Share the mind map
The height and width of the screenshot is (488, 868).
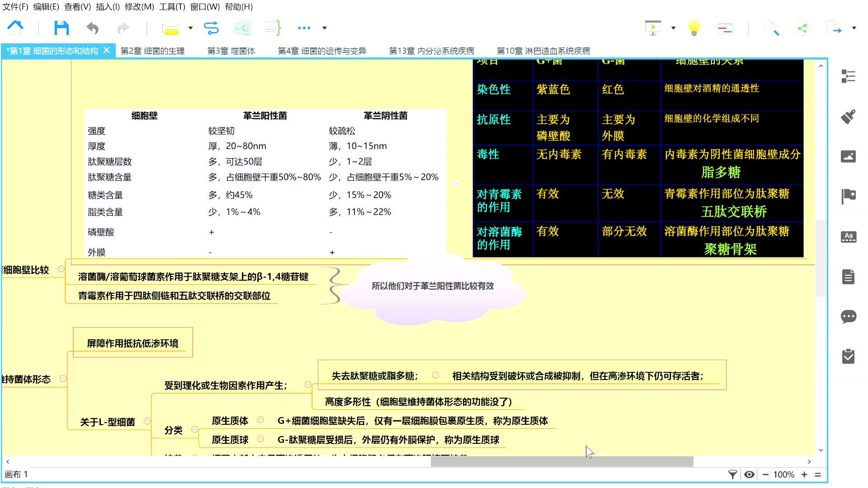802,28
